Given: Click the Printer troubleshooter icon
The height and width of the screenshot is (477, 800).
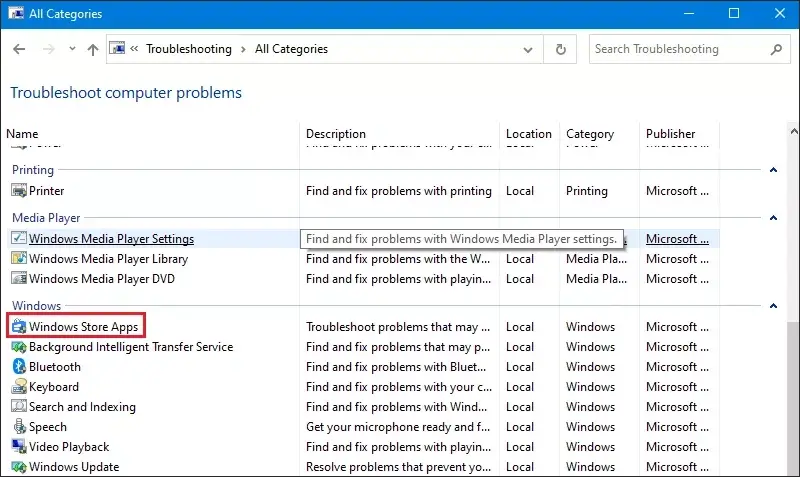Looking at the screenshot, I should pos(19,191).
